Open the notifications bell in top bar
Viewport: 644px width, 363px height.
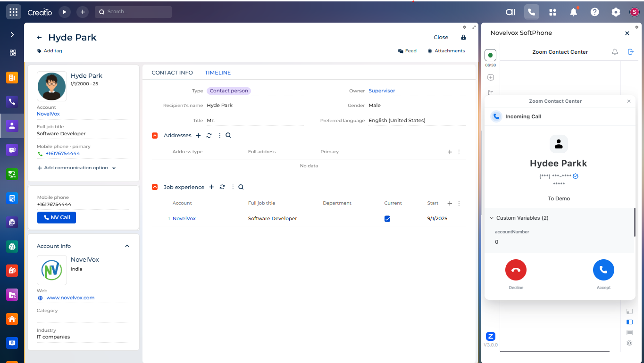(x=574, y=12)
